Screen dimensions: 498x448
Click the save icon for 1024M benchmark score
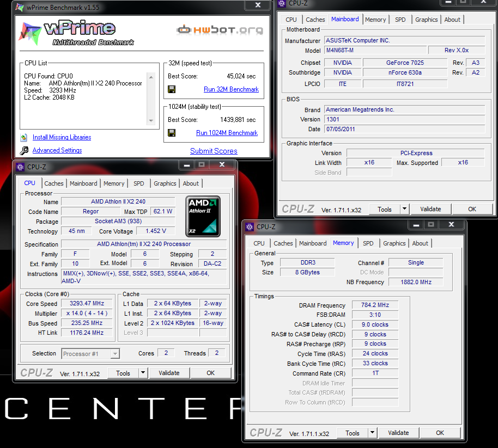pos(172,133)
